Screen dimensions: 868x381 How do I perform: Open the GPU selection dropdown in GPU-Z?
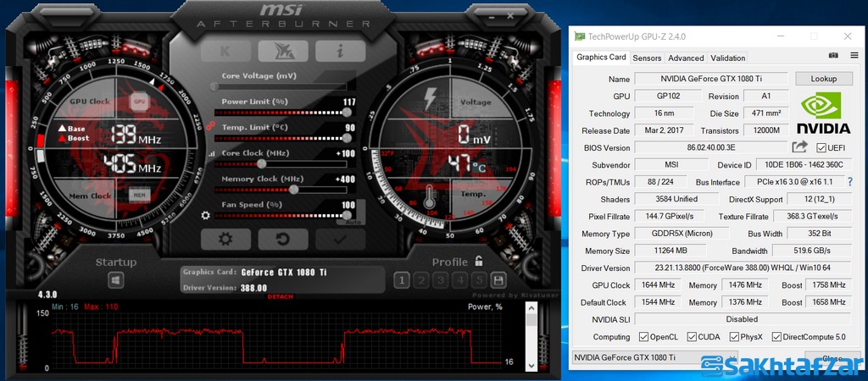click(654, 357)
